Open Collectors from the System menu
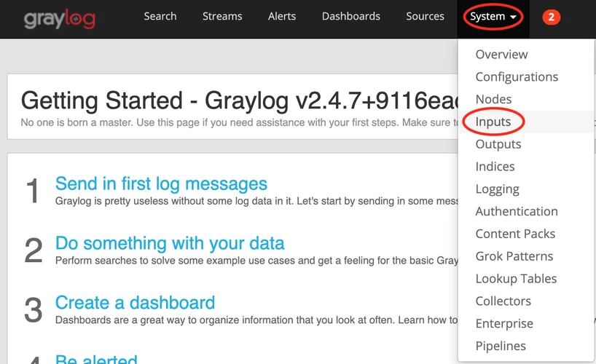 [503, 301]
